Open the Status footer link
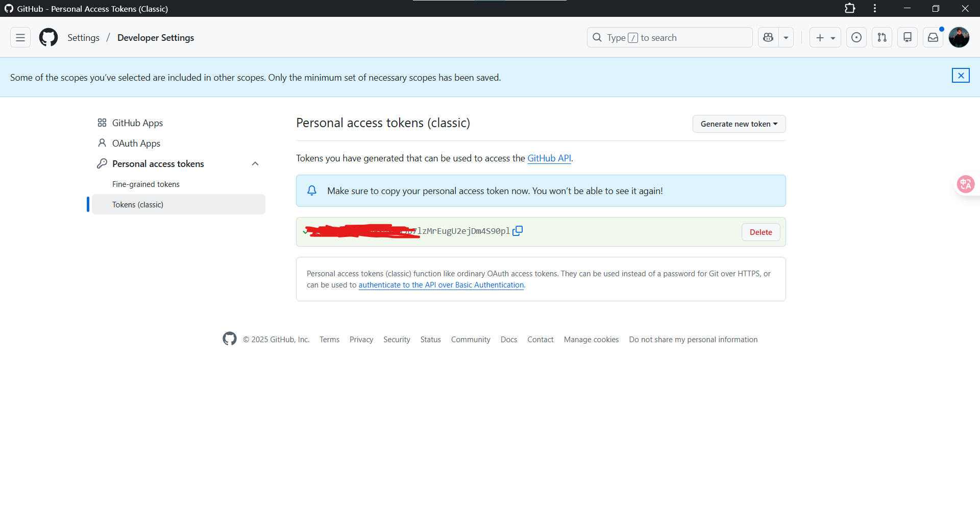 tap(430, 340)
